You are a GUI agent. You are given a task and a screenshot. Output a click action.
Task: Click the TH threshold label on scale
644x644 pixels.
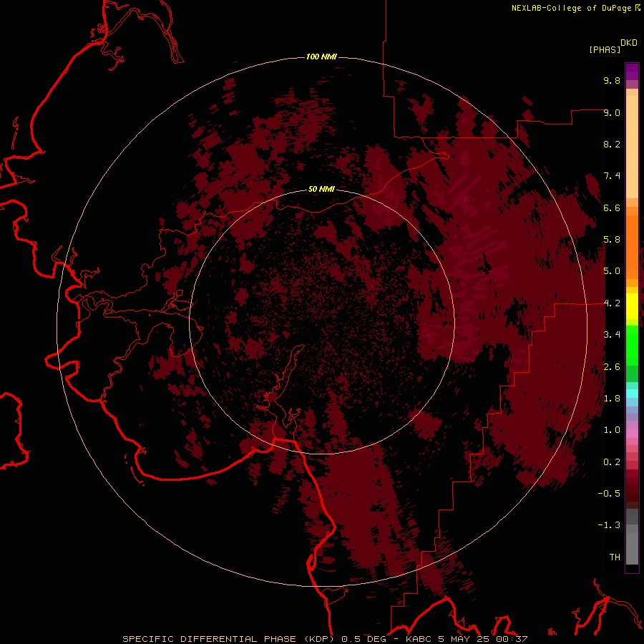tap(615, 557)
